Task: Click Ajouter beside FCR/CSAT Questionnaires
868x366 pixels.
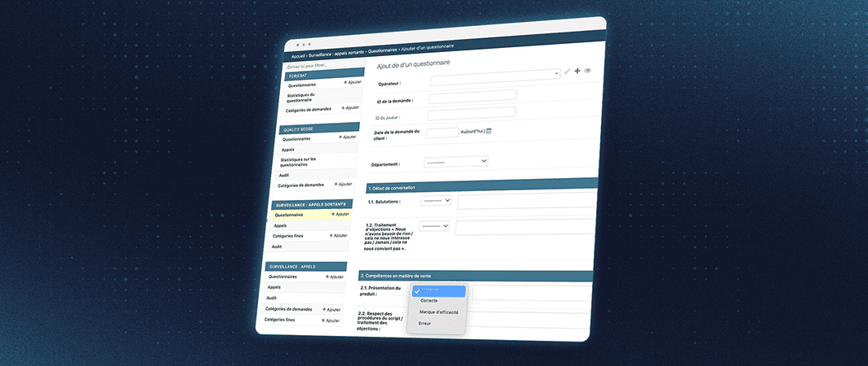Action: click(352, 83)
